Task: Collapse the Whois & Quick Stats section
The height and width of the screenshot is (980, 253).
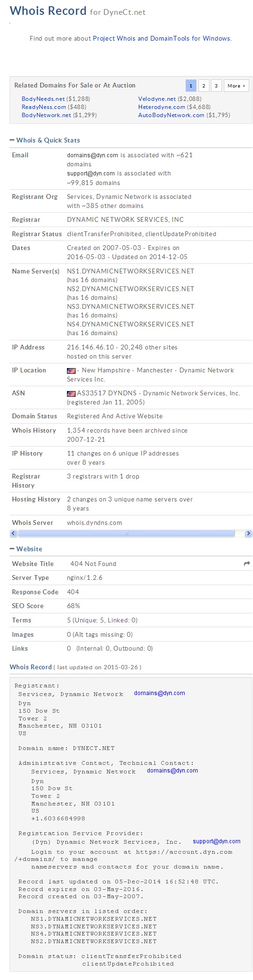Action: (x=12, y=140)
